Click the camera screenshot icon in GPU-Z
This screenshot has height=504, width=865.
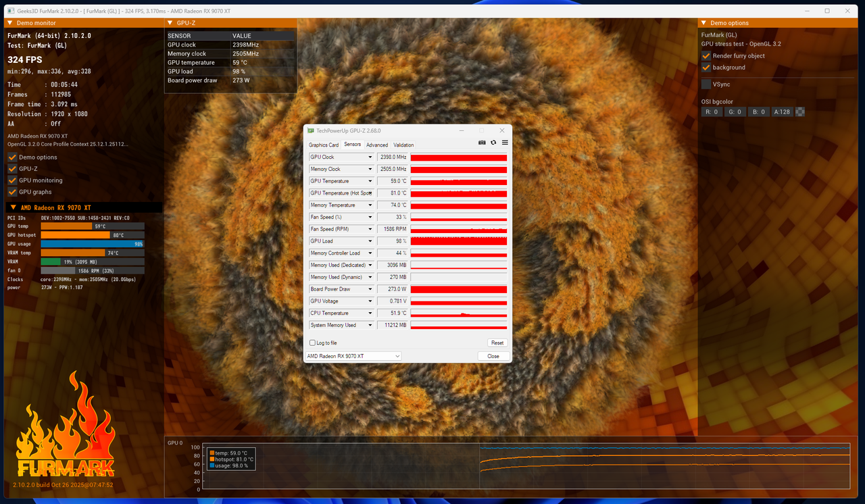(482, 142)
